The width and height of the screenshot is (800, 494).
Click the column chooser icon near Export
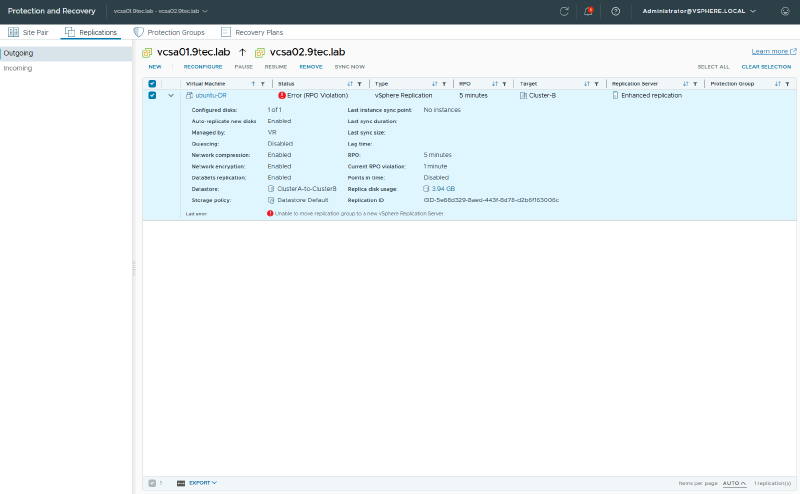point(181,483)
